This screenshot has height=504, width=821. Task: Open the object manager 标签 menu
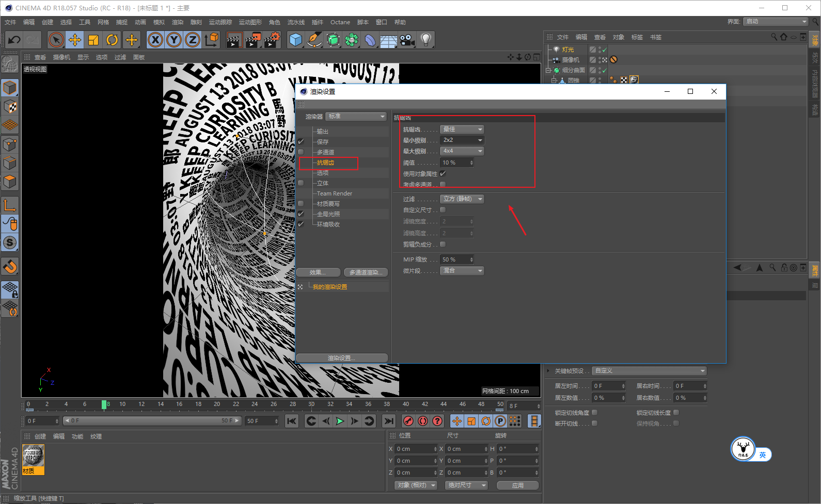click(x=637, y=37)
